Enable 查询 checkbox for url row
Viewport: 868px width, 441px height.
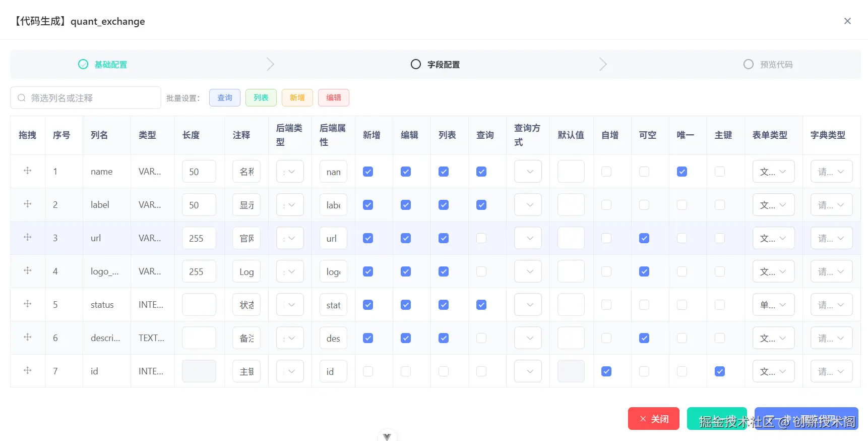tap(481, 238)
